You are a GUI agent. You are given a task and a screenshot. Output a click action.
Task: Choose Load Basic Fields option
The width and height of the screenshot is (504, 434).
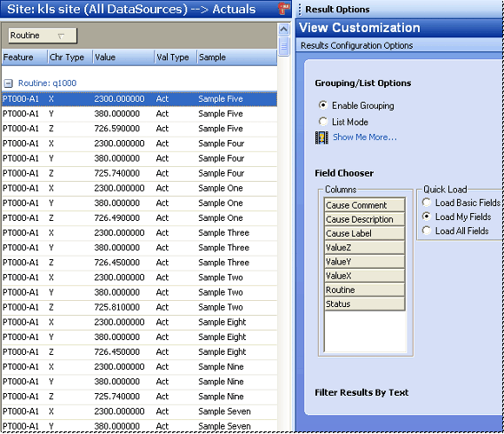pos(426,203)
